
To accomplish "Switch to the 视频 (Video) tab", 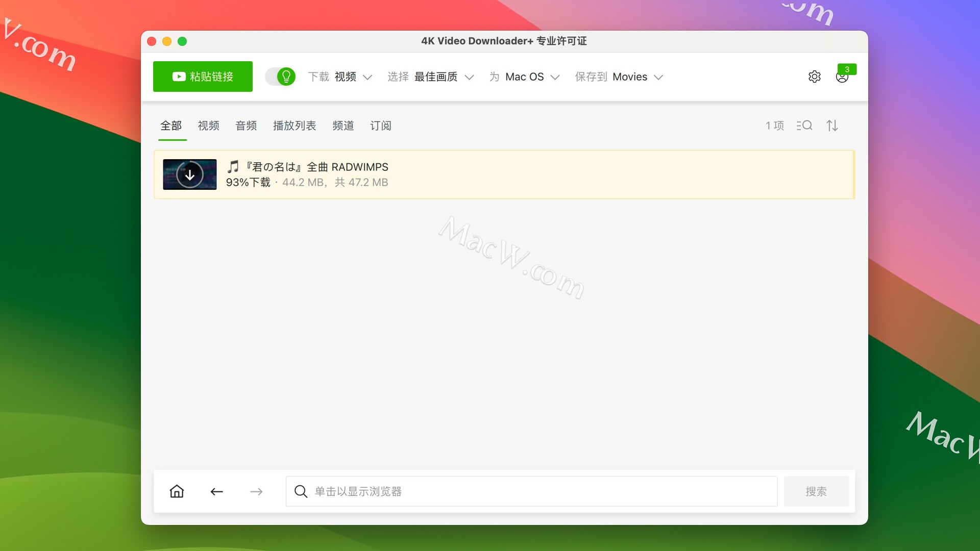I will point(208,125).
